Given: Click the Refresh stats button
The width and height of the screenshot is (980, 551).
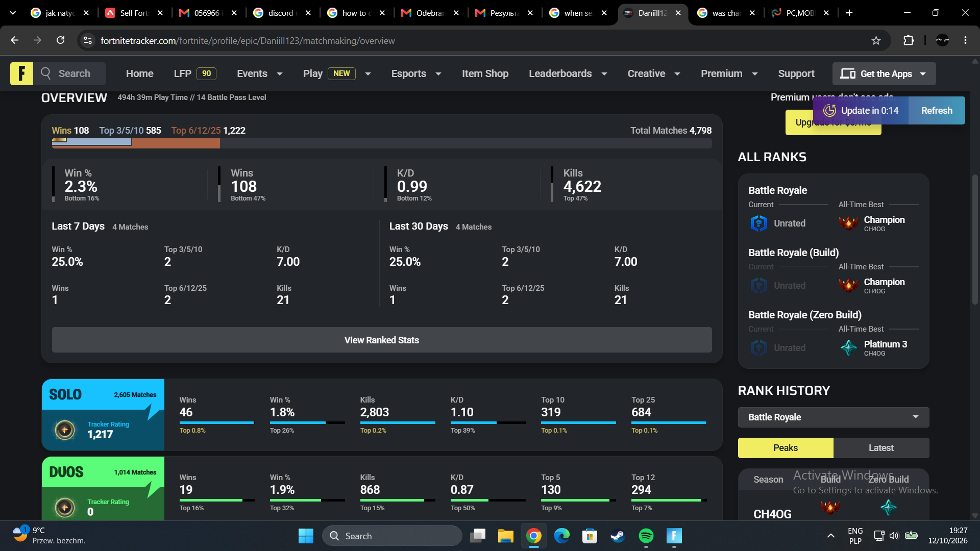Looking at the screenshot, I should [x=937, y=111].
